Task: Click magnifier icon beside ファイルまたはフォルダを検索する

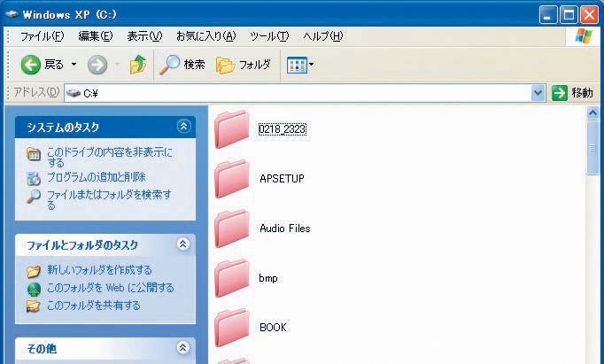Action: [34, 197]
